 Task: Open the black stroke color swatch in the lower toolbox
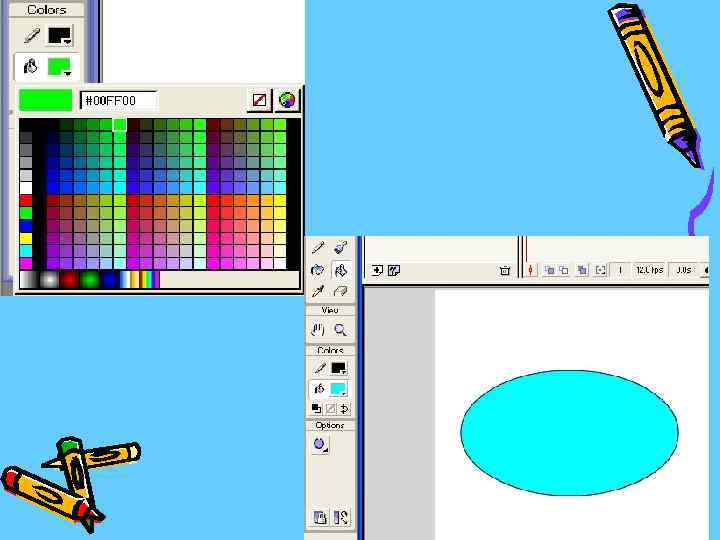[x=338, y=368]
